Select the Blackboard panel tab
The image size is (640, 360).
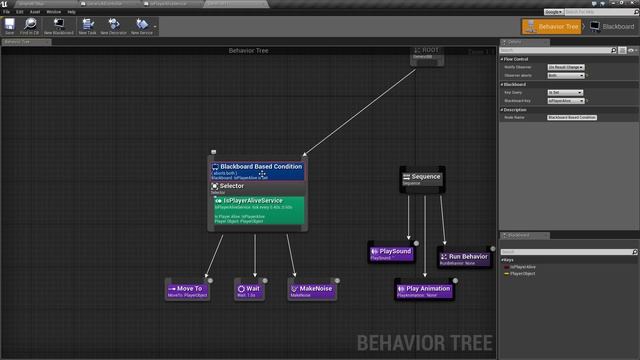coord(525,235)
